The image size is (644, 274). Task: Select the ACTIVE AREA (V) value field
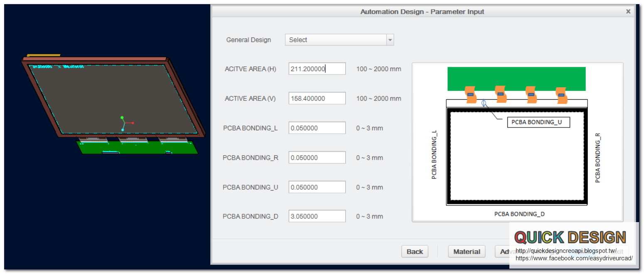[317, 98]
